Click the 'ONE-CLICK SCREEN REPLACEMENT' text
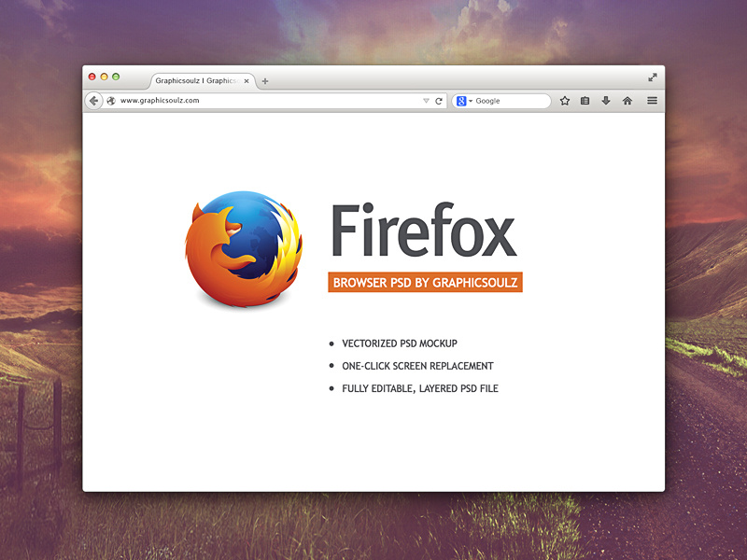Image resolution: width=747 pixels, height=560 pixels. (x=417, y=366)
